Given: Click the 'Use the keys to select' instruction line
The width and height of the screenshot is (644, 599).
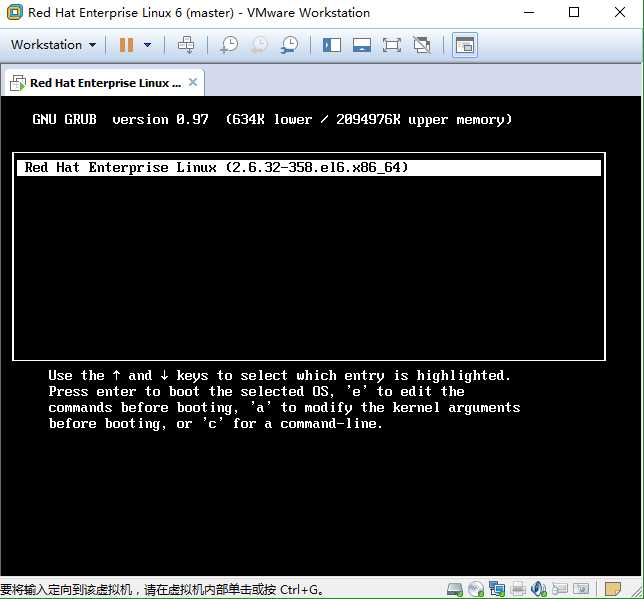Looking at the screenshot, I should [x=279, y=376].
